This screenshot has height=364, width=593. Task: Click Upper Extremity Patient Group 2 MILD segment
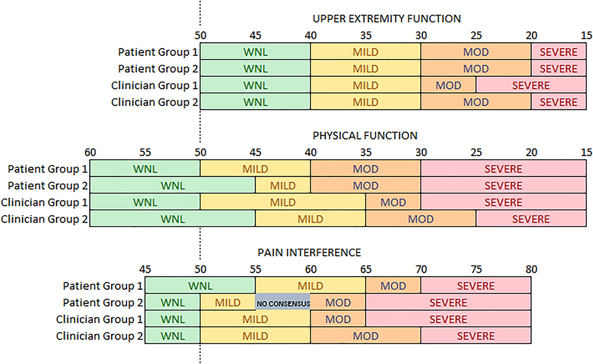365,68
